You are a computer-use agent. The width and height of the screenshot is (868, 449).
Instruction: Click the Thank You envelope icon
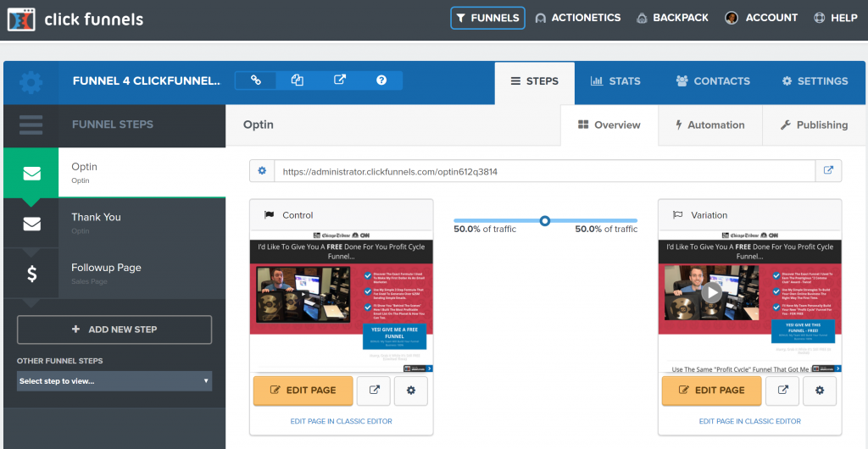click(31, 224)
